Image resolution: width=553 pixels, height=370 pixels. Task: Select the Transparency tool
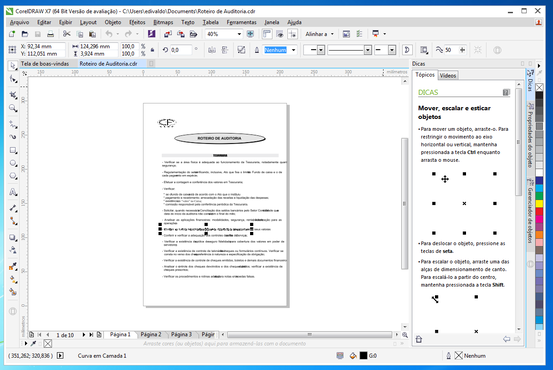[x=13, y=250]
